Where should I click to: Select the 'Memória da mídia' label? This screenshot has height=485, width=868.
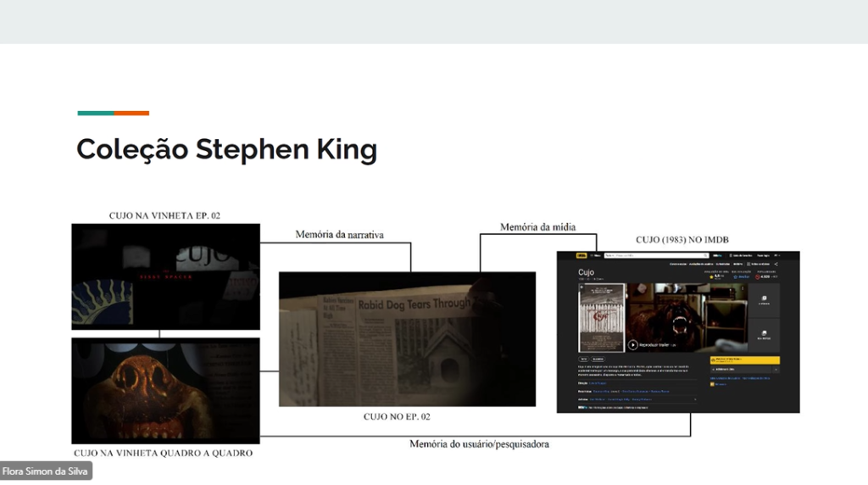[x=537, y=227]
